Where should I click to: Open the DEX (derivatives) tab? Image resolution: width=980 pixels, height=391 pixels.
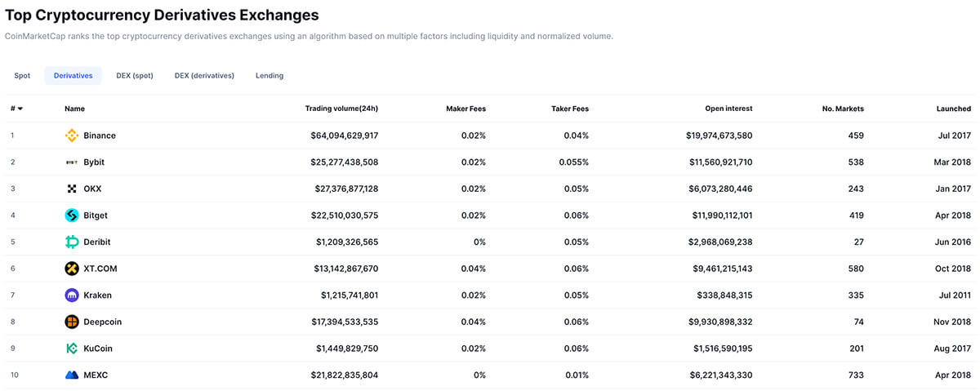[x=204, y=76]
